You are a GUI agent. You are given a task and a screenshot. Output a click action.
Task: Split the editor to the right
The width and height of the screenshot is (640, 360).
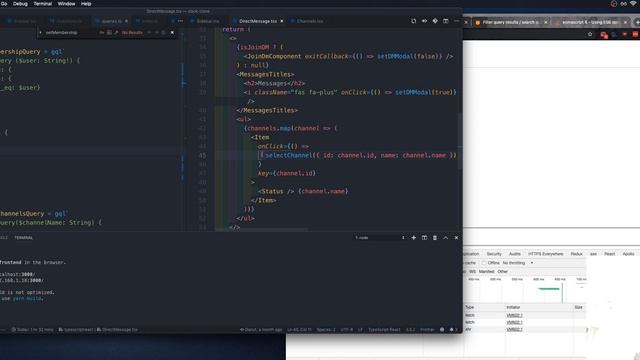446,21
